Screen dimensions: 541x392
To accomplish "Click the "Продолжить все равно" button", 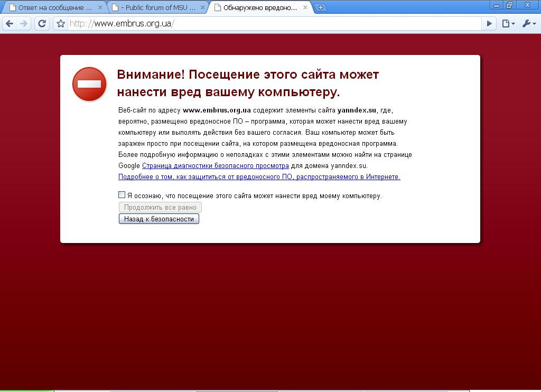I will [x=160, y=208].
